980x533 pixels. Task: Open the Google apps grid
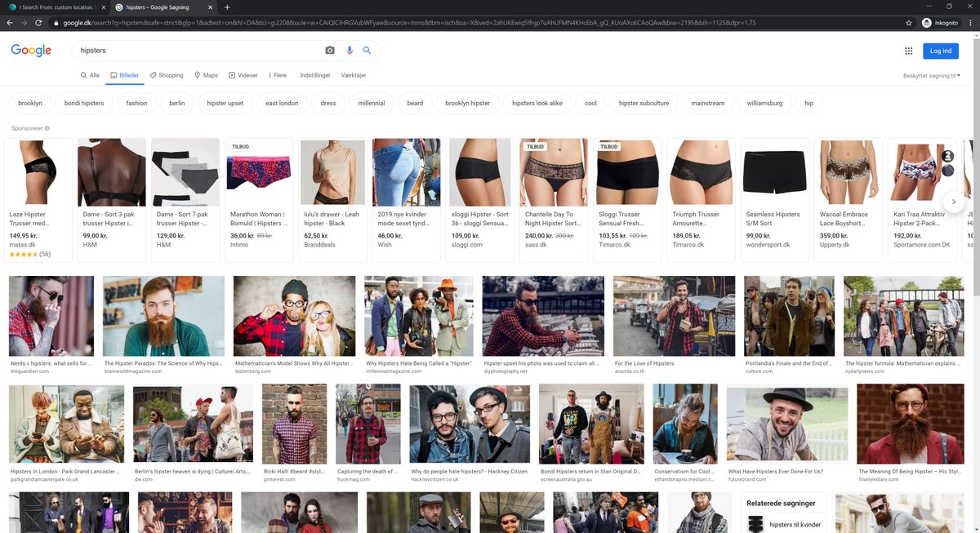908,51
